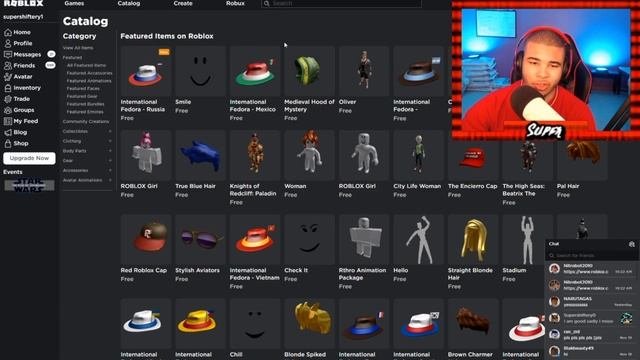Click the Upgrade Now button

(x=29, y=158)
